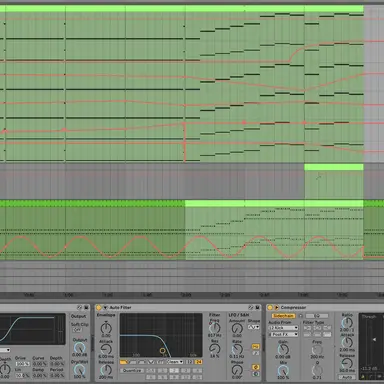Toggle the Quantize button in Auto Filter
Viewport: 384px width, 384px height.
pyautogui.click(x=132, y=370)
